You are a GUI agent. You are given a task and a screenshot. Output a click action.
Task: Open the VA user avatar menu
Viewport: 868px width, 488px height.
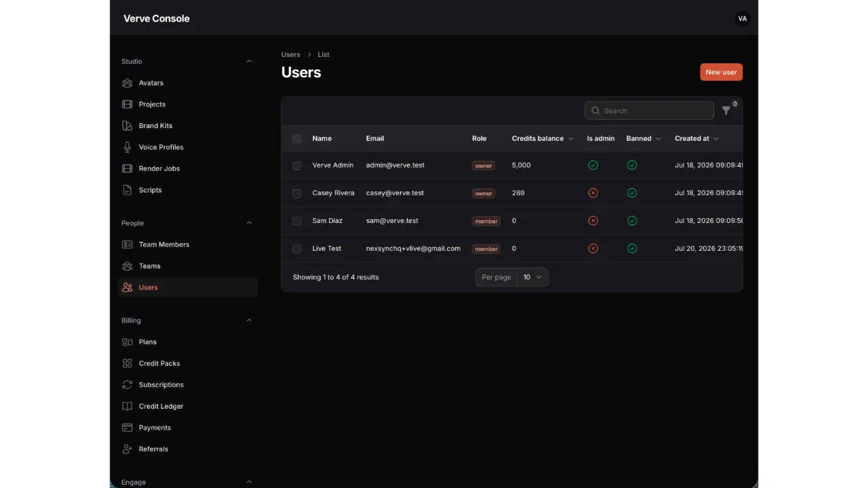tap(743, 18)
